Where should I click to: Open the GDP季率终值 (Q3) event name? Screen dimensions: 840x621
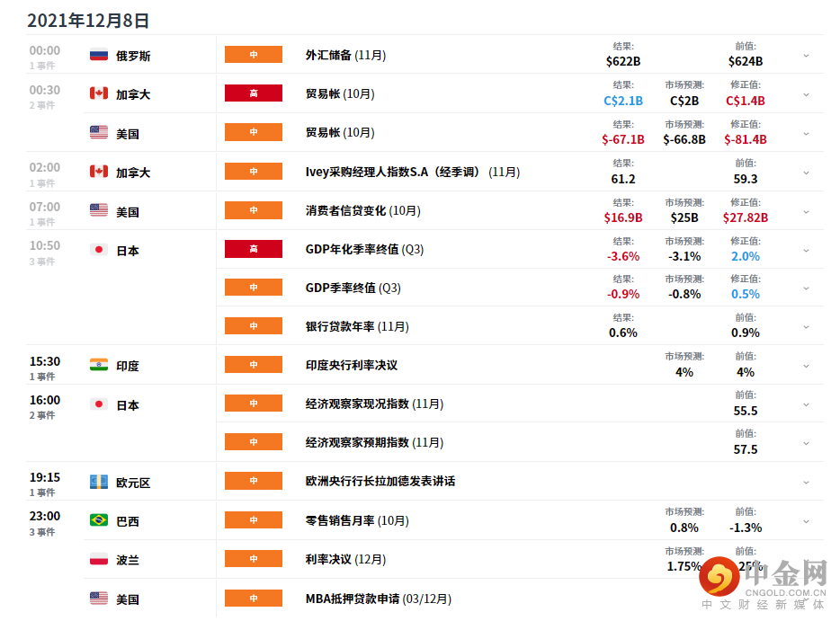coord(353,288)
